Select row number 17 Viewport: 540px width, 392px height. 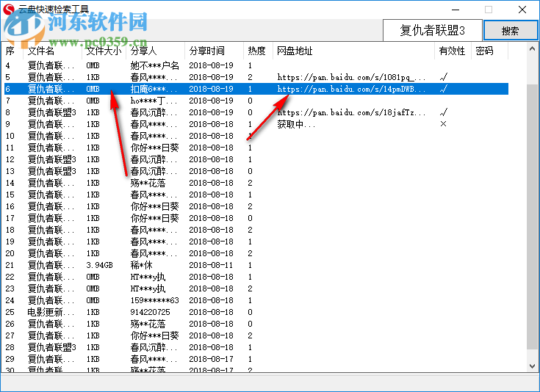[x=10, y=218]
